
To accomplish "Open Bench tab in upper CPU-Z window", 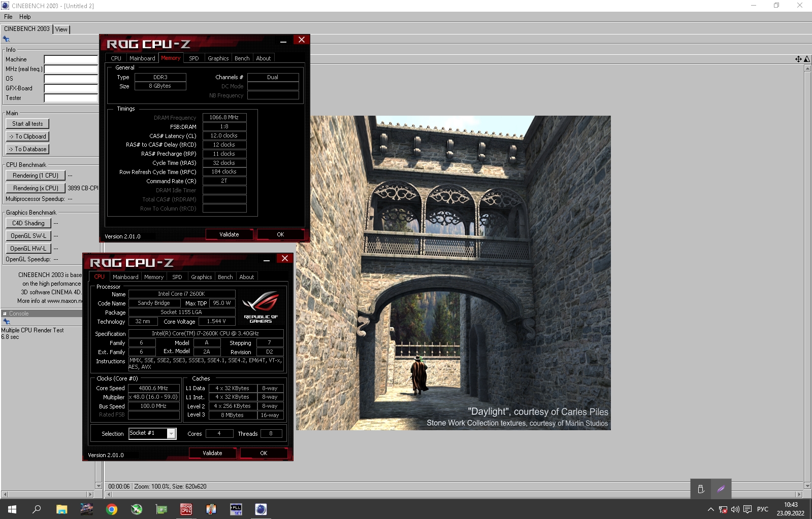I will tap(242, 58).
